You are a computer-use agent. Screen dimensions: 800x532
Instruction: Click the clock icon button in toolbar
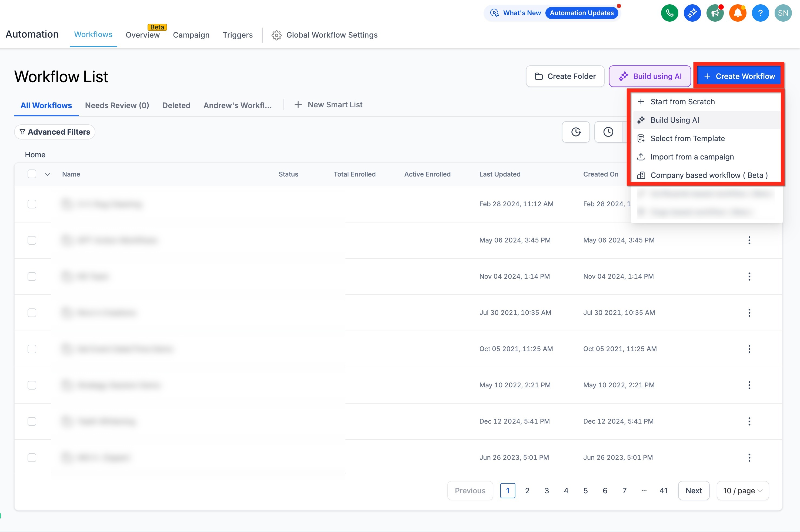click(x=608, y=132)
